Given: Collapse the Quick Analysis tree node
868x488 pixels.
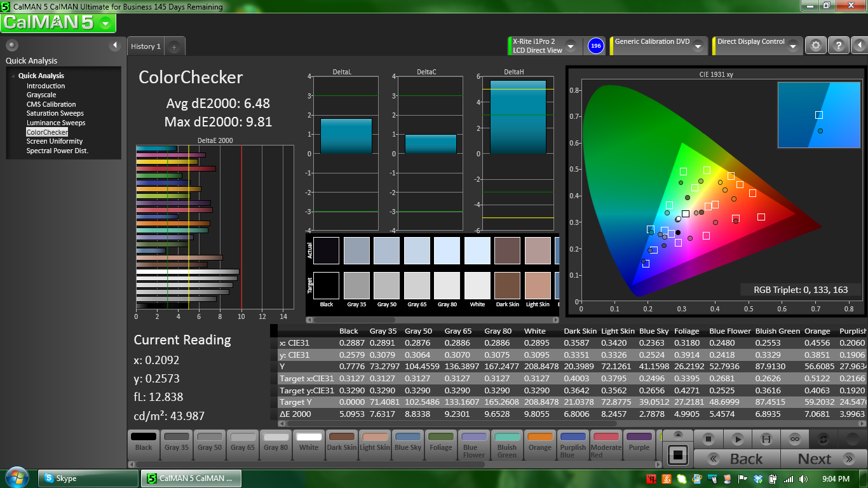Looking at the screenshot, I should (x=13, y=76).
